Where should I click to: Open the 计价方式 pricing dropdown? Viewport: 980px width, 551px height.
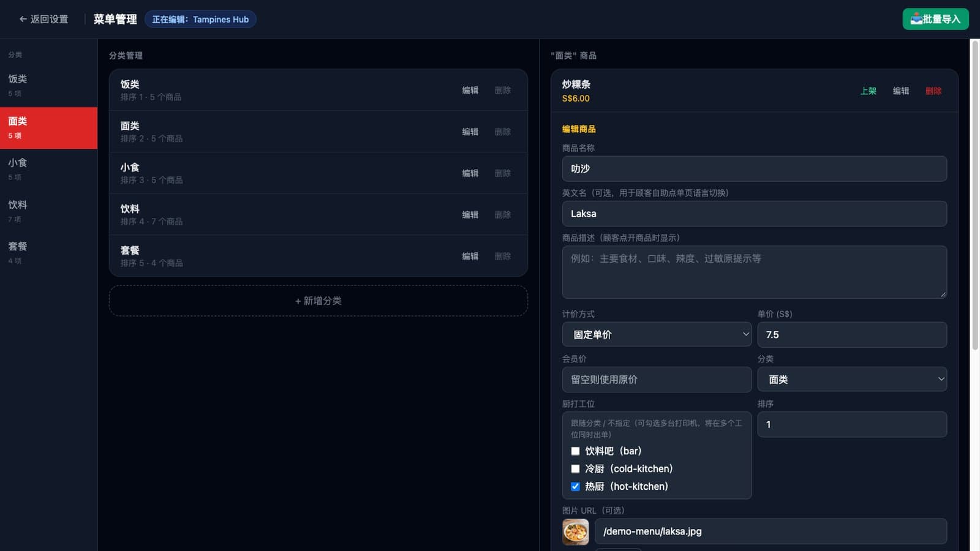[657, 334]
